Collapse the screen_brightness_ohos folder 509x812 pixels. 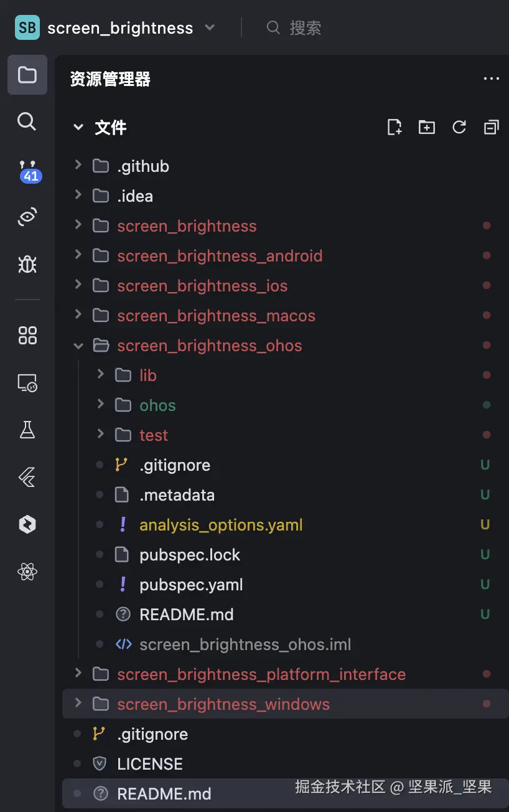coord(78,346)
